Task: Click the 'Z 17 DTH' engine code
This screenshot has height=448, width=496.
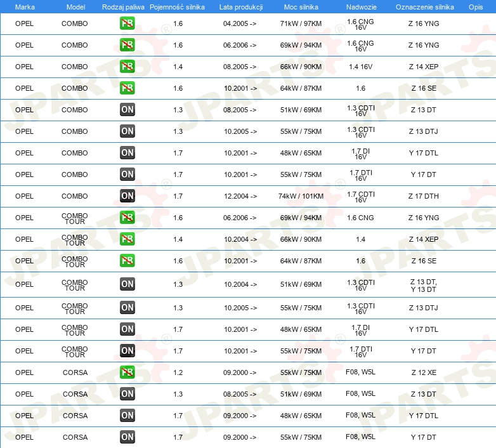Action: pos(424,196)
